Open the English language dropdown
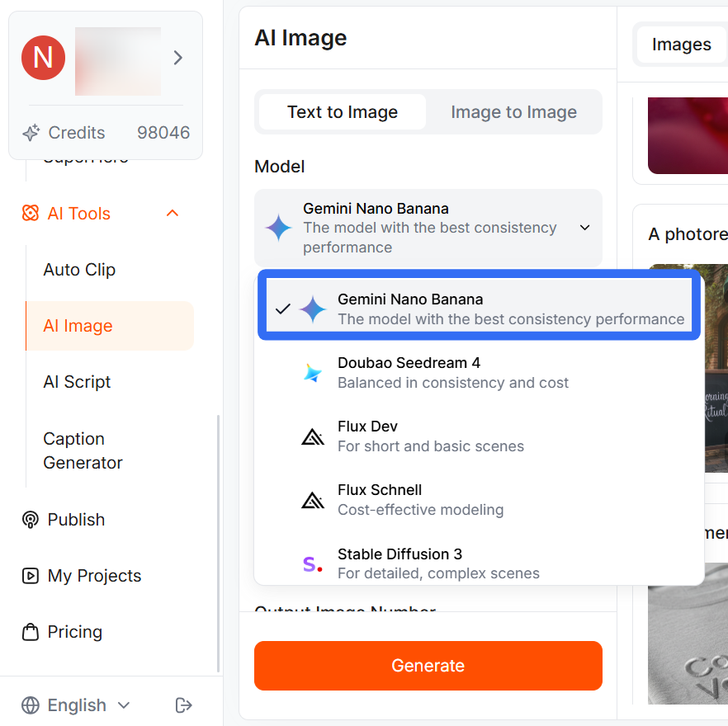728x726 pixels. [x=77, y=705]
